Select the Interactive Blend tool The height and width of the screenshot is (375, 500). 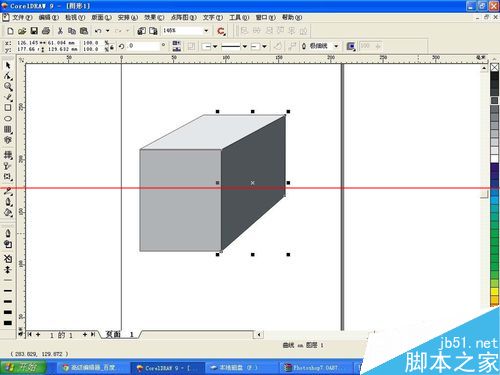[x=8, y=177]
